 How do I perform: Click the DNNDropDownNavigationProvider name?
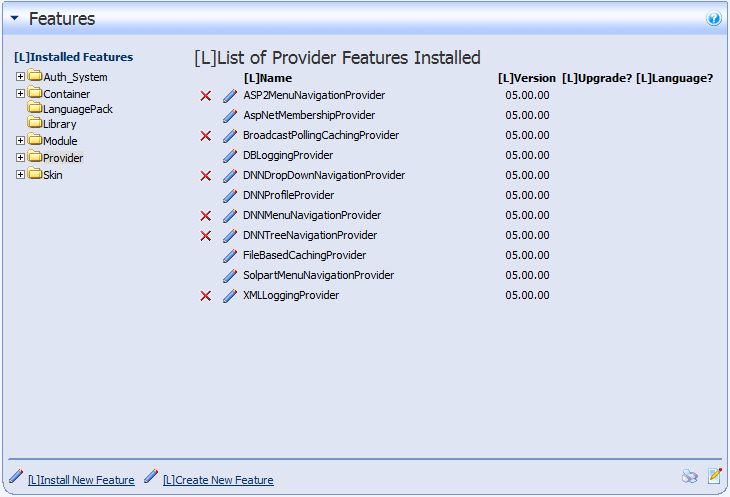tap(324, 175)
